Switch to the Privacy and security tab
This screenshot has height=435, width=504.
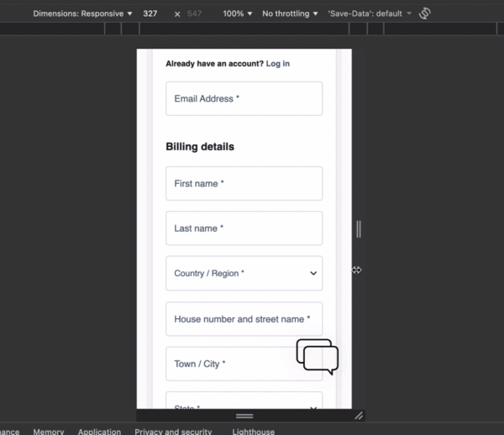click(173, 432)
